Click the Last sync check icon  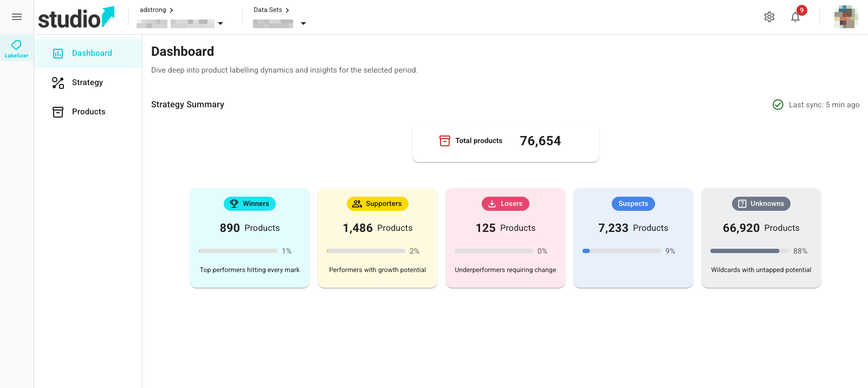(778, 105)
